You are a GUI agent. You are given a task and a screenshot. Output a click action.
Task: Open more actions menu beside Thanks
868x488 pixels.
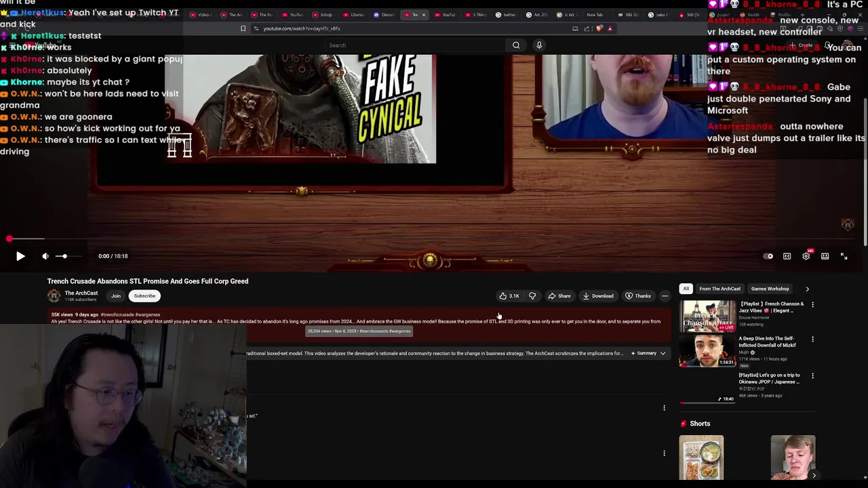point(665,296)
